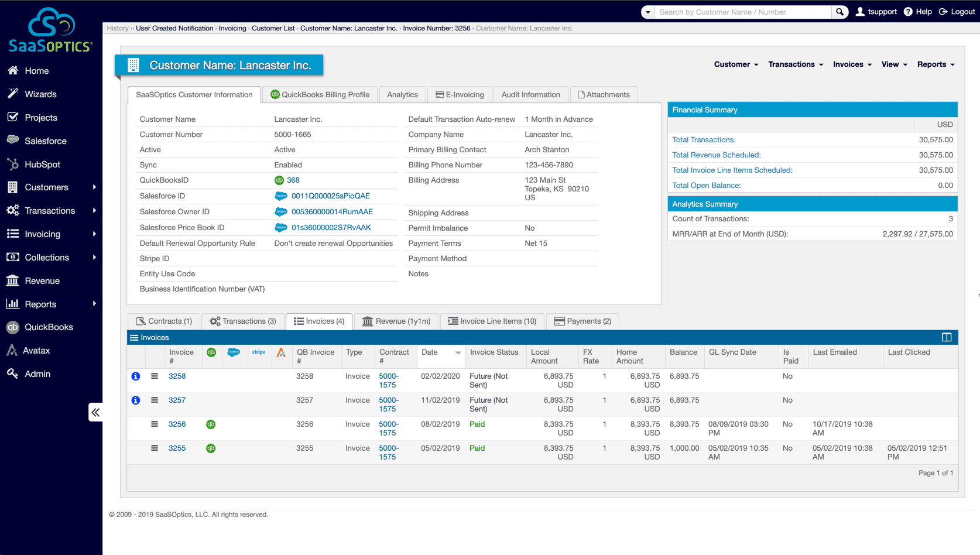Image resolution: width=980 pixels, height=555 pixels.
Task: Click the SaaSOptics logo
Action: click(50, 30)
